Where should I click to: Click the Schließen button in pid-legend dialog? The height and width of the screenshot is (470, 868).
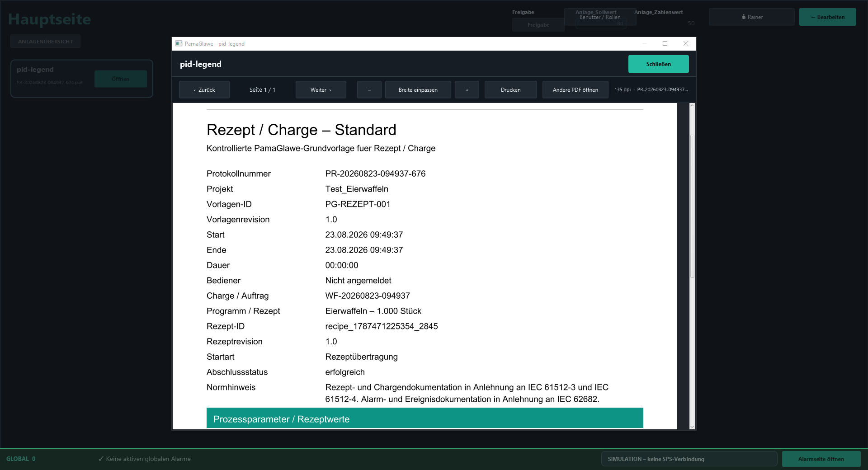click(658, 64)
